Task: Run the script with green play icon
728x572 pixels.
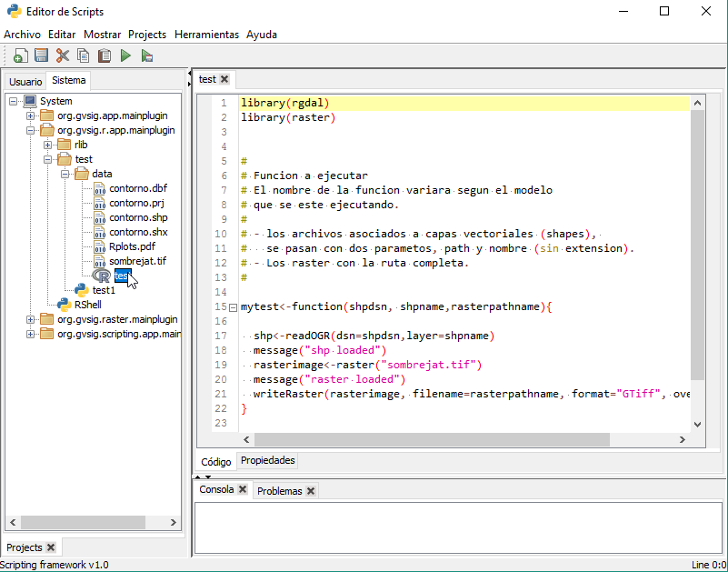Action: [x=126, y=56]
